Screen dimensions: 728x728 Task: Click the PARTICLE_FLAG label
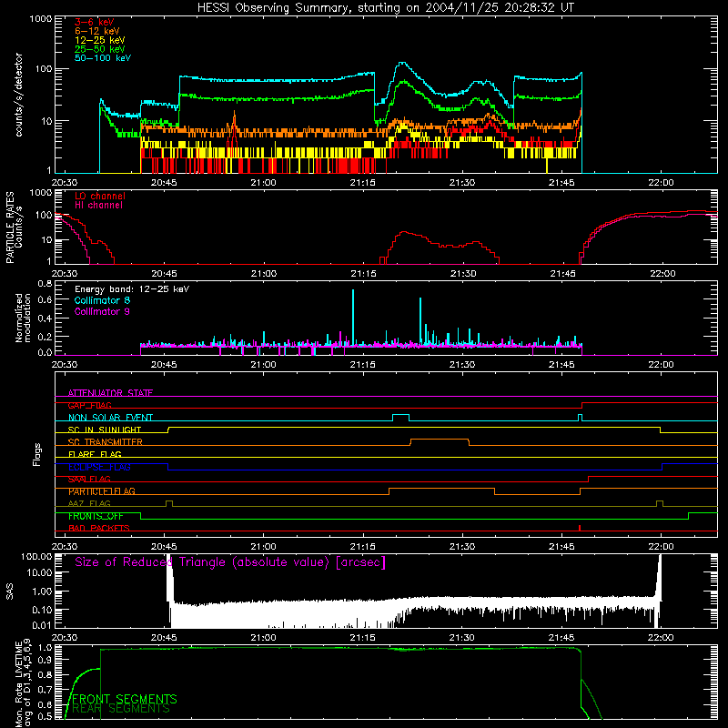pos(102,491)
